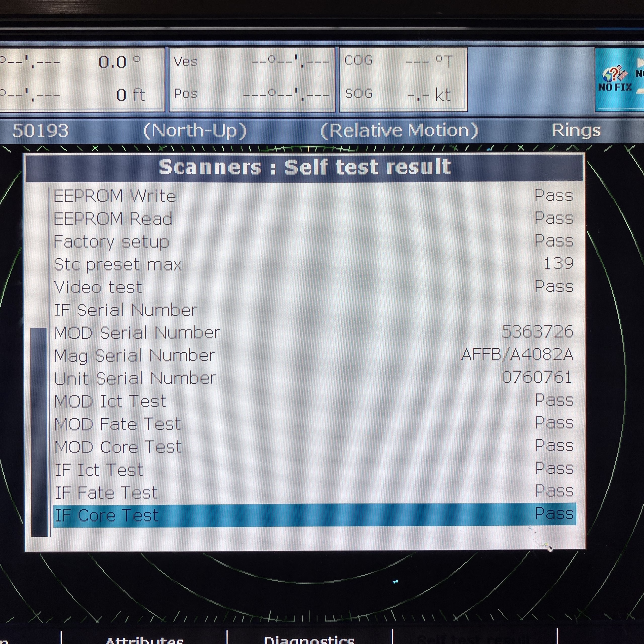Click the COG data readout
The width and height of the screenshot is (644, 644).
click(x=399, y=61)
